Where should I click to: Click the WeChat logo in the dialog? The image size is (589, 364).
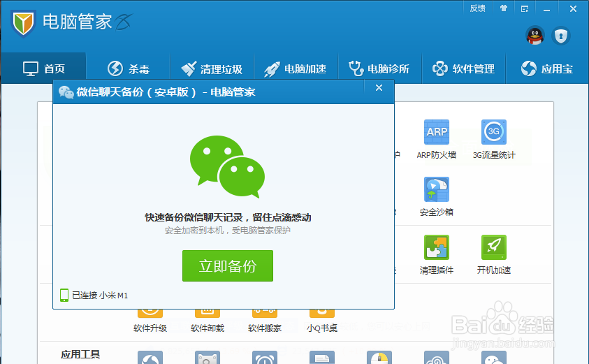click(x=227, y=166)
